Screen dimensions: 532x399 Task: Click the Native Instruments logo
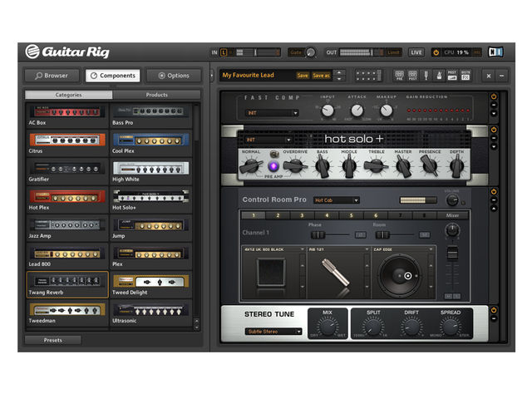point(495,52)
